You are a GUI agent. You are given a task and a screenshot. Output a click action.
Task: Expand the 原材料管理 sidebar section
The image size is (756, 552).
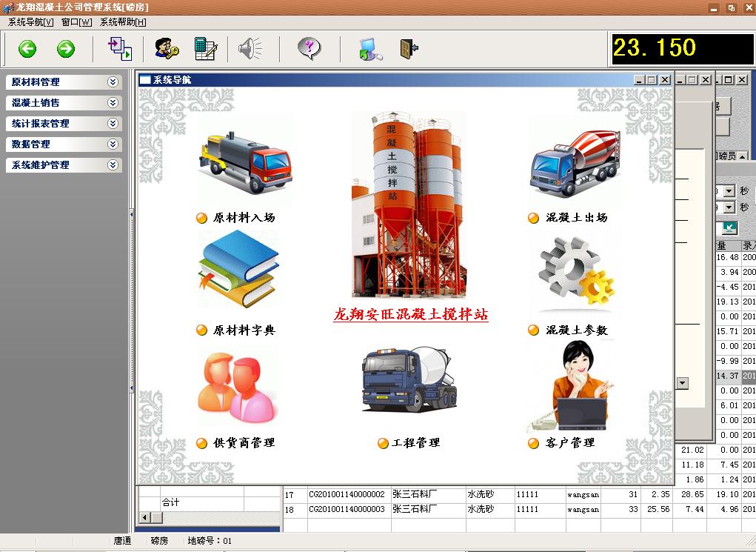tap(113, 82)
